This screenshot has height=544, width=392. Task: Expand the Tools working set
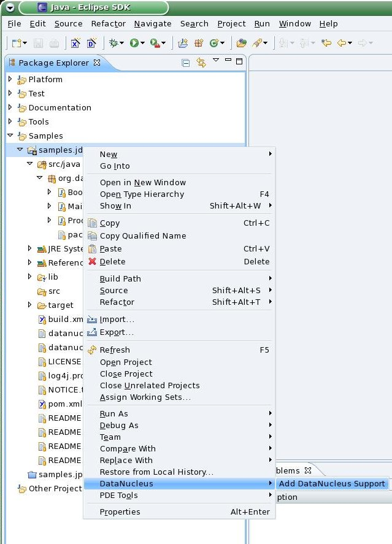(10, 121)
